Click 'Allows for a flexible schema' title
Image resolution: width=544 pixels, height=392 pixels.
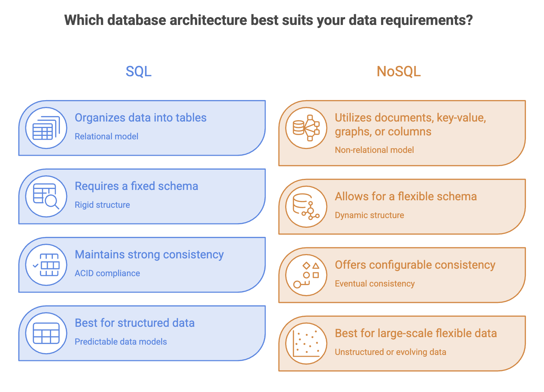[406, 196]
